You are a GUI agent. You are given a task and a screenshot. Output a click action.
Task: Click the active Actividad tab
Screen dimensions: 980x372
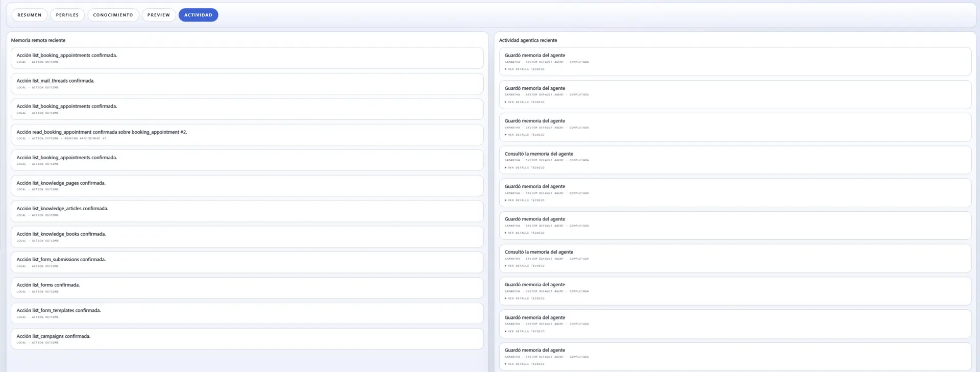(x=198, y=15)
